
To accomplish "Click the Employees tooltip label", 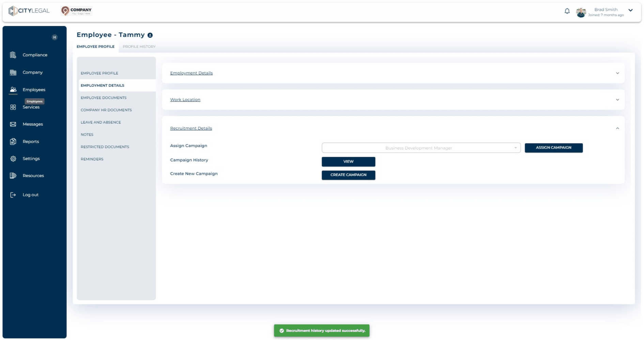I will 34,101.
